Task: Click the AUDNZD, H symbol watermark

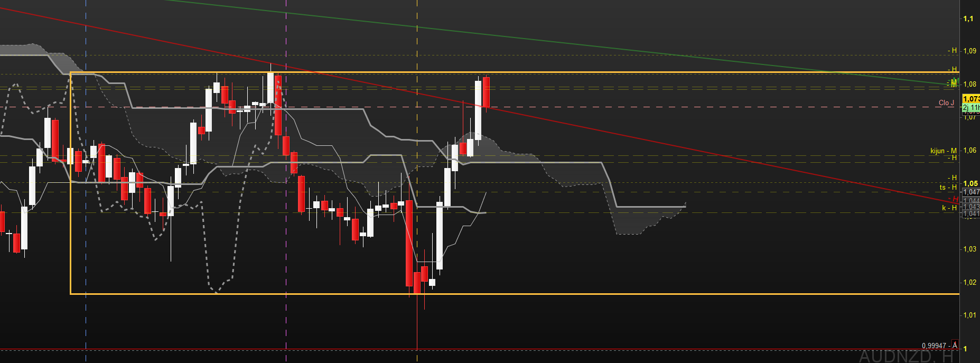Action: [906, 356]
